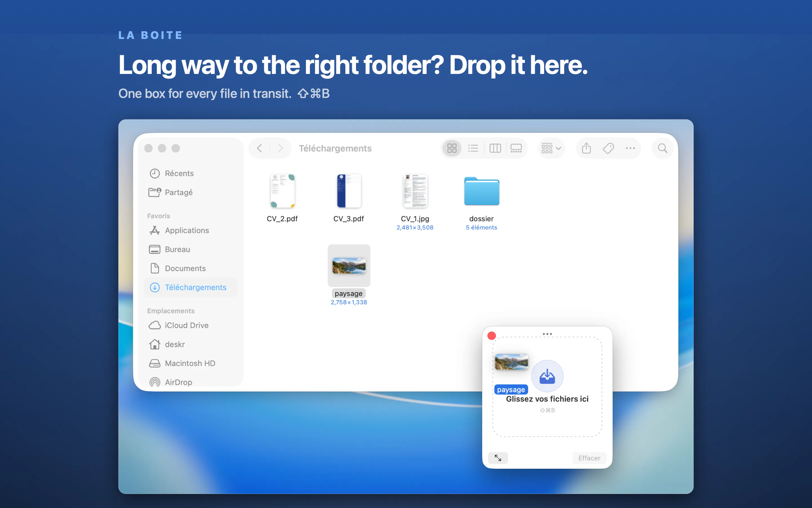Click the 2,481×3,508 dimensions label

[x=415, y=227]
